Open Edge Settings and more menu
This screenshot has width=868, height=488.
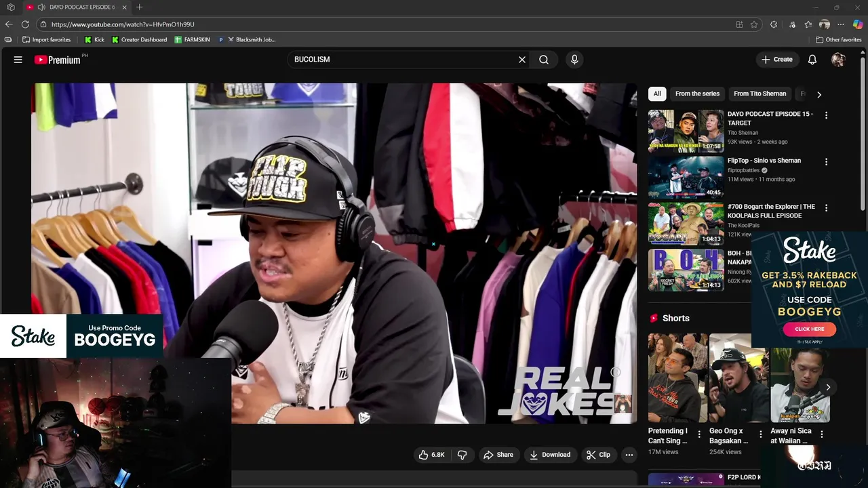click(x=841, y=24)
